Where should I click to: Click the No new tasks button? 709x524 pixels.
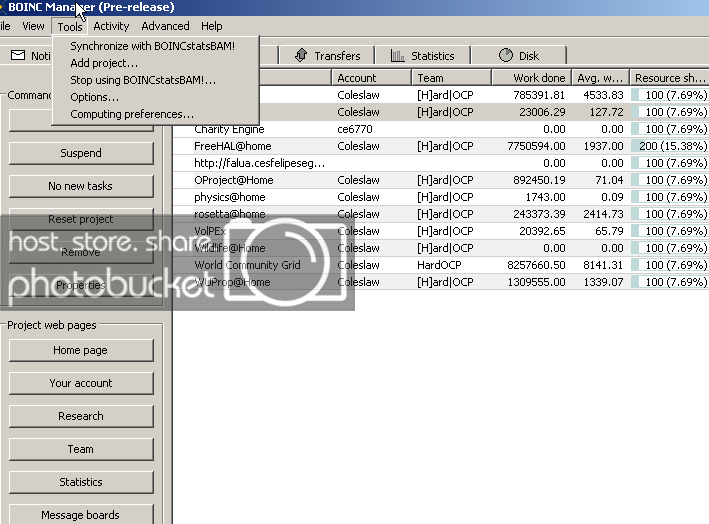(x=81, y=186)
